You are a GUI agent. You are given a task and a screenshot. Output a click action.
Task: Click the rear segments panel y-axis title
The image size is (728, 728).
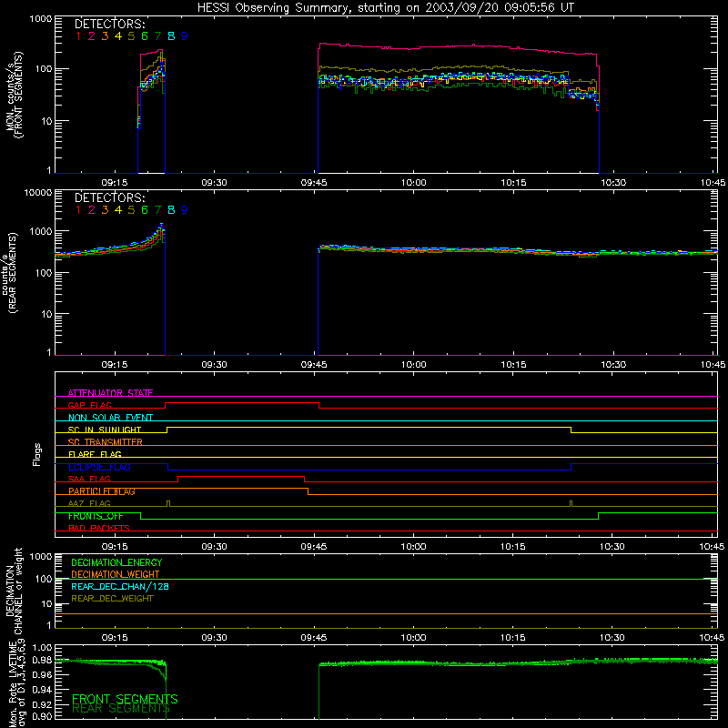(10, 273)
